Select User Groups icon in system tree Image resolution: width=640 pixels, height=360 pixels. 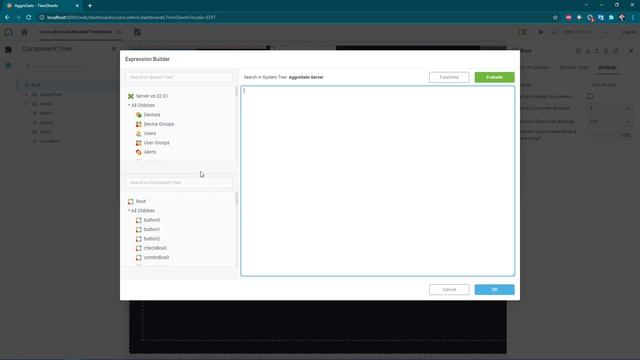coord(138,143)
